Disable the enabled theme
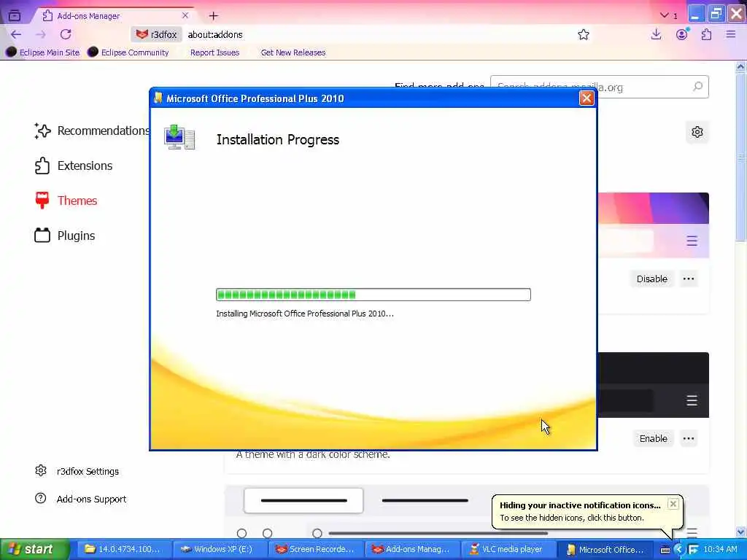Viewport: 747px width, 560px height. point(651,279)
